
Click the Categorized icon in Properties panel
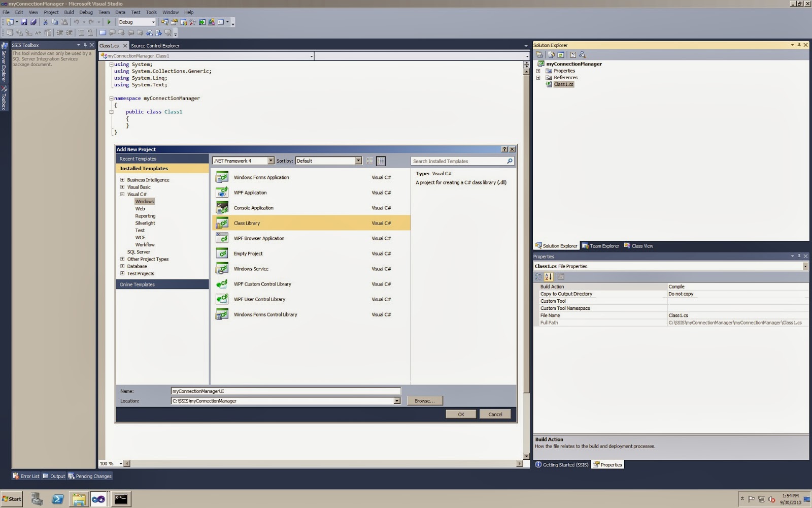tap(538, 277)
